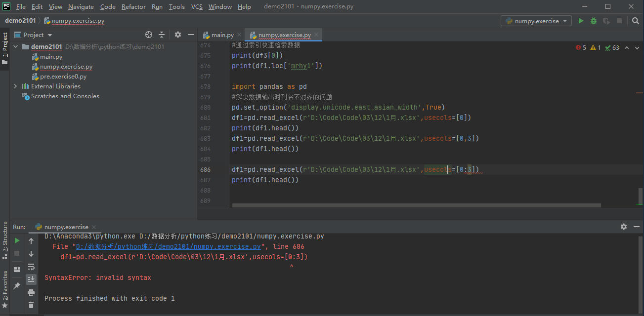
Task: Open the Code menu
Action: (108, 7)
